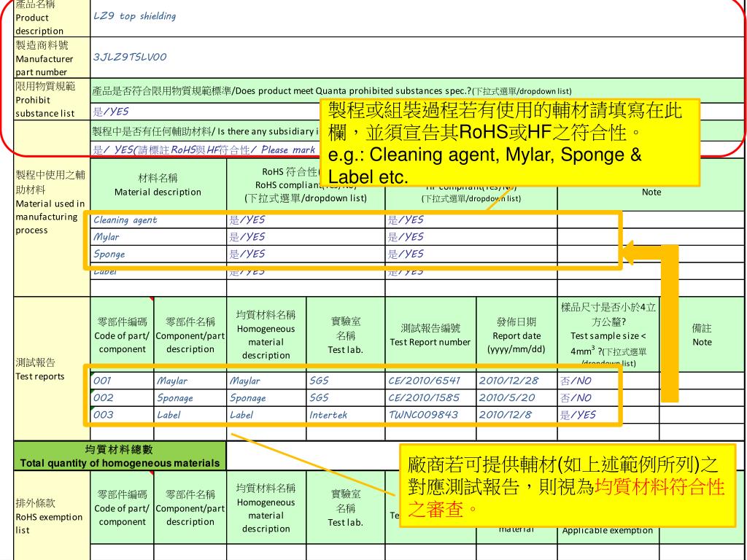Select the 'LZ9 top shielding' product description cell

[417, 17]
